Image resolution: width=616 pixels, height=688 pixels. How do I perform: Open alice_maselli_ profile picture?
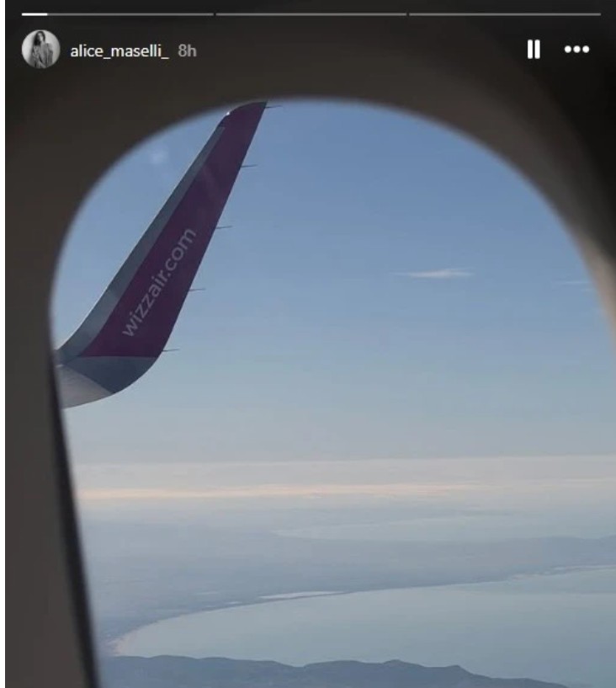click(x=40, y=49)
